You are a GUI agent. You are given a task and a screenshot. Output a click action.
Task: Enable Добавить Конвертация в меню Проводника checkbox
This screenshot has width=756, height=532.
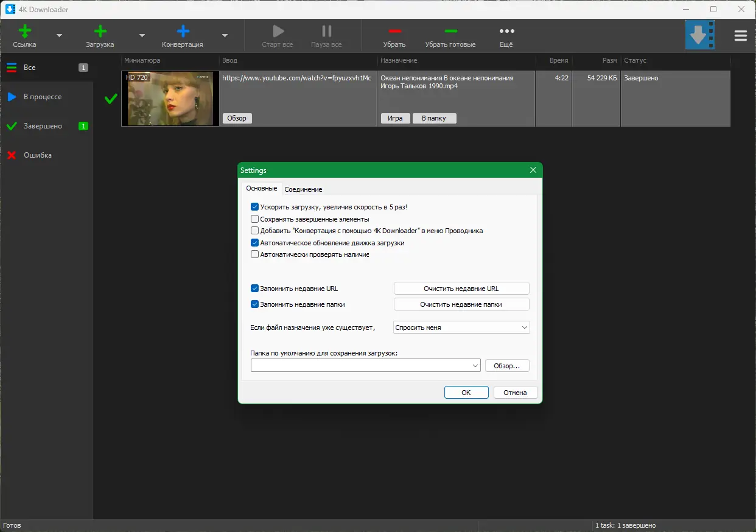pyautogui.click(x=255, y=231)
